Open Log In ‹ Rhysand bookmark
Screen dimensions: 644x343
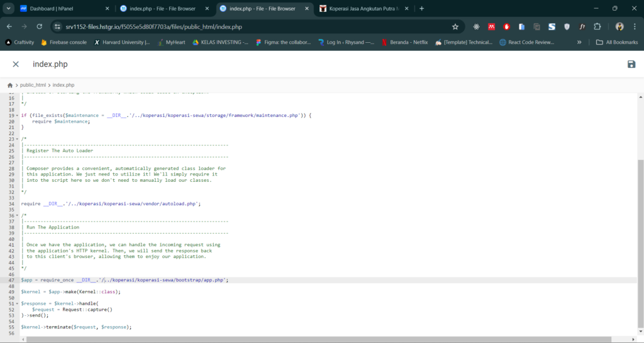point(347,42)
